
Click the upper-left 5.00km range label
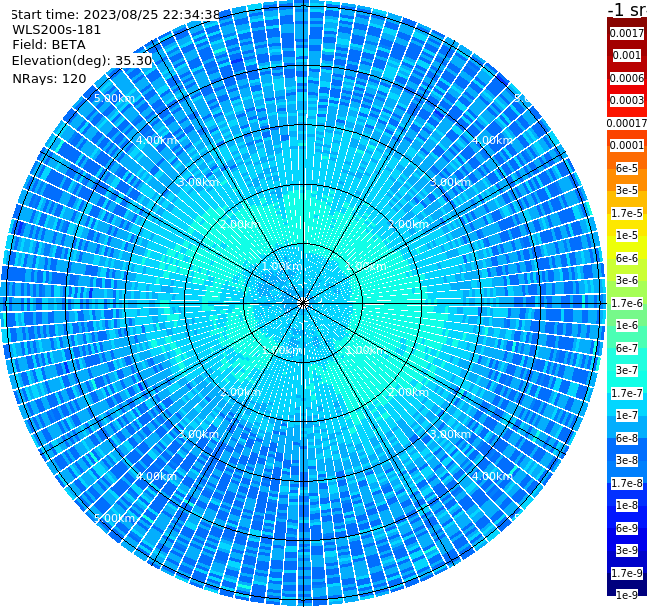(x=114, y=98)
